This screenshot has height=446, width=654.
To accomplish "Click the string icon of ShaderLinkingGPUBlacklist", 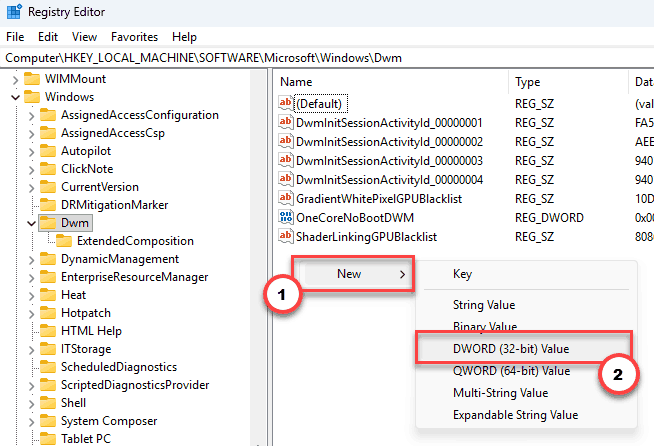I will pyautogui.click(x=286, y=236).
